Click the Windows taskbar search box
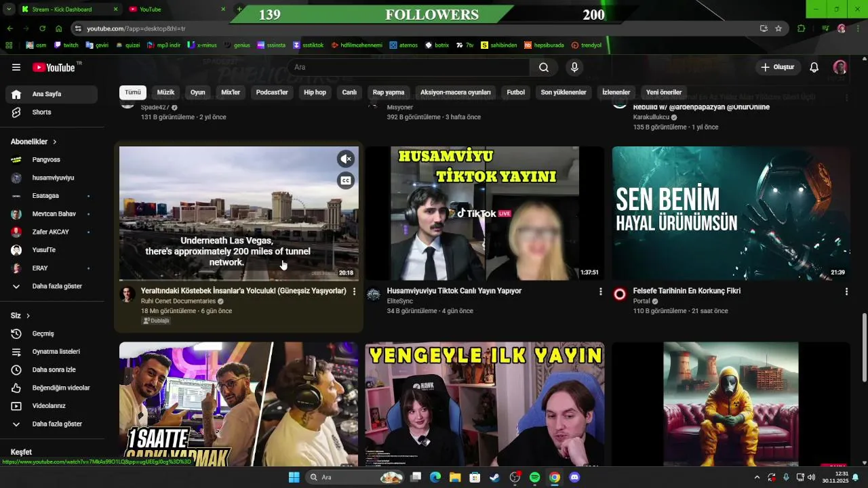This screenshot has width=868, height=488. click(x=355, y=477)
